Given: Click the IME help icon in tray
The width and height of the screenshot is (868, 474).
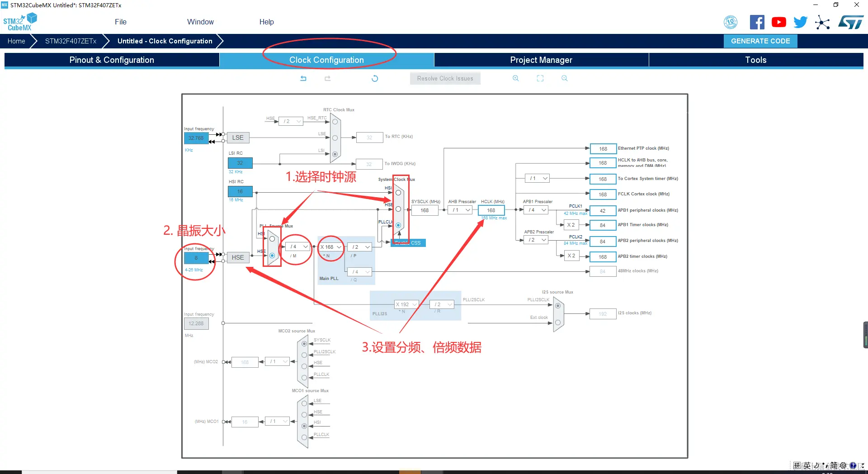Looking at the screenshot, I should click(853, 465).
